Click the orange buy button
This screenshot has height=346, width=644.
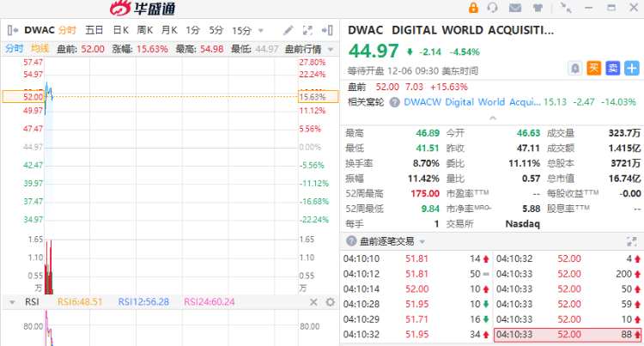tap(593, 68)
